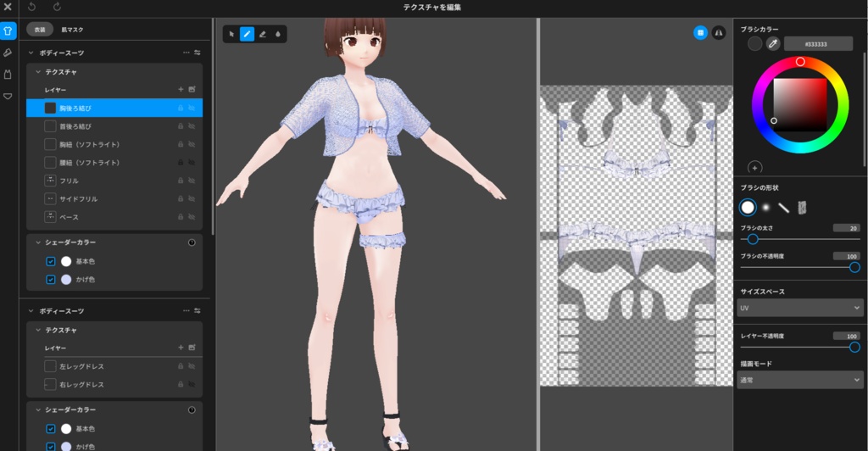Open the 描画モード 通常 dropdown
868x451 pixels.
click(x=800, y=380)
